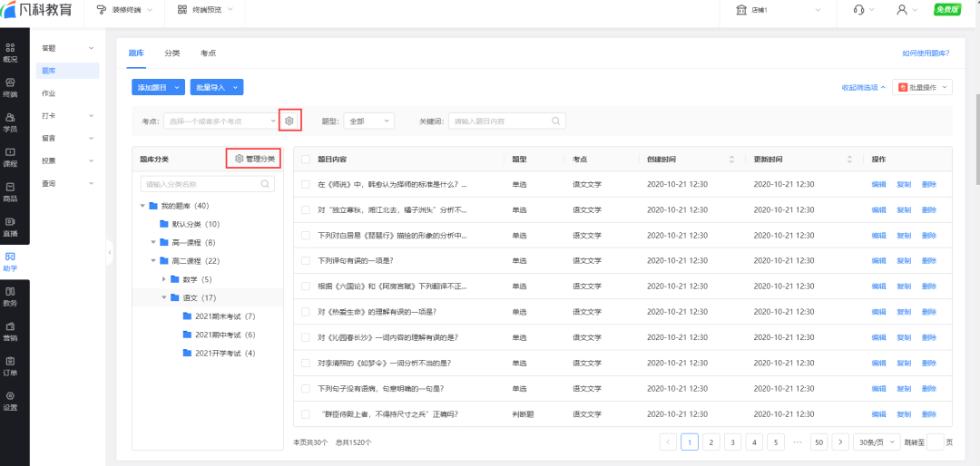Select 2021期末考试 folder
The image size is (980, 466).
pos(220,316)
